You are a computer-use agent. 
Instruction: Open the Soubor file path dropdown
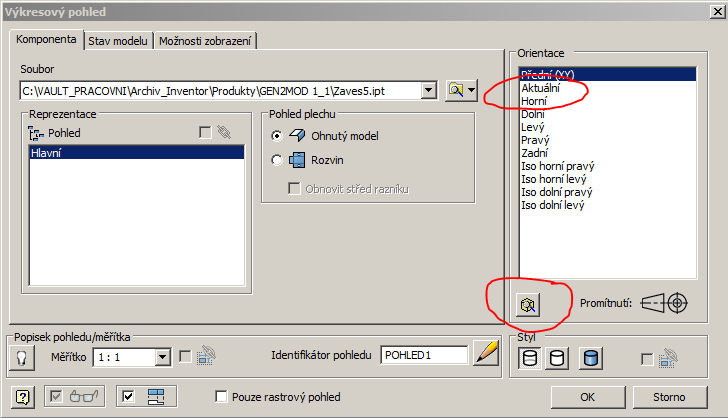(429, 90)
